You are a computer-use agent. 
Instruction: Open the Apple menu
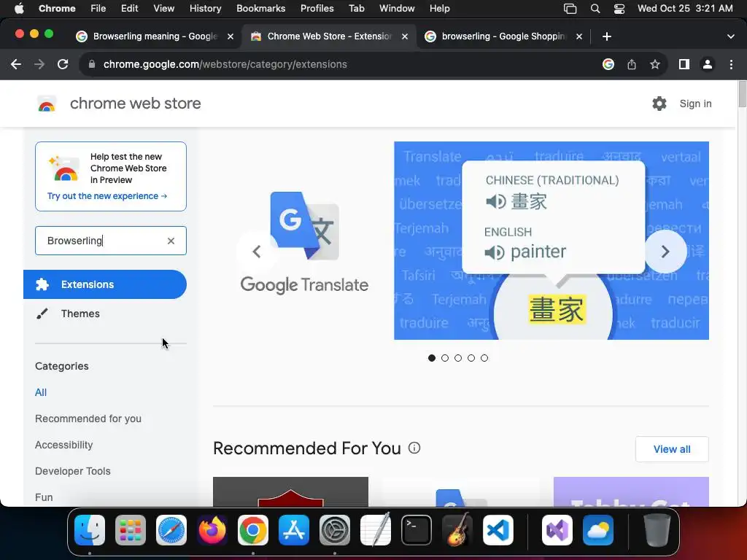(19, 8)
